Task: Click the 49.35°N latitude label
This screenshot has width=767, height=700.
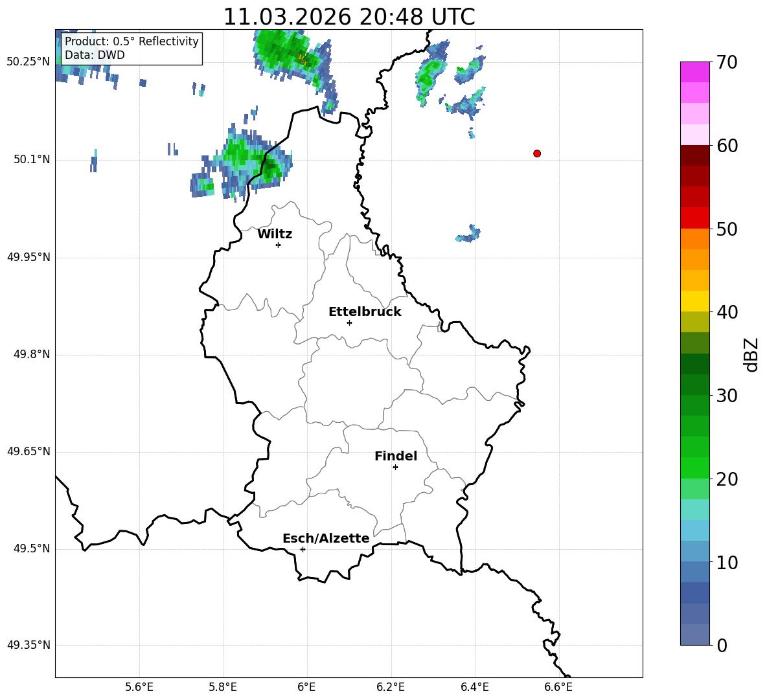Action: (x=29, y=645)
